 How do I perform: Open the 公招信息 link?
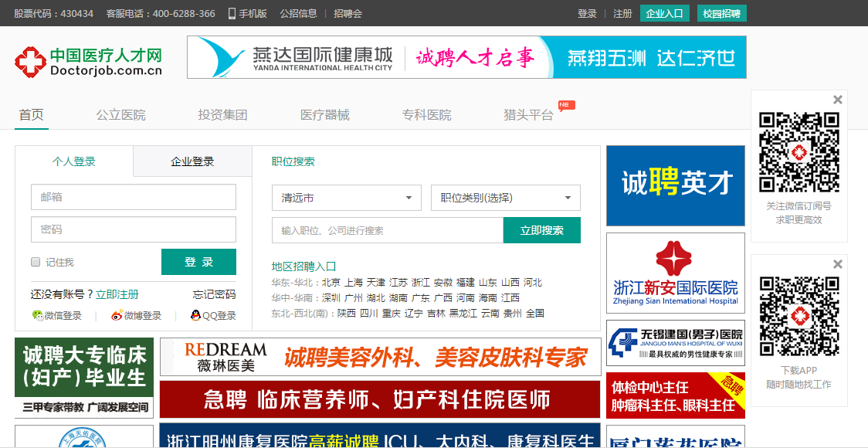pyautogui.click(x=298, y=13)
